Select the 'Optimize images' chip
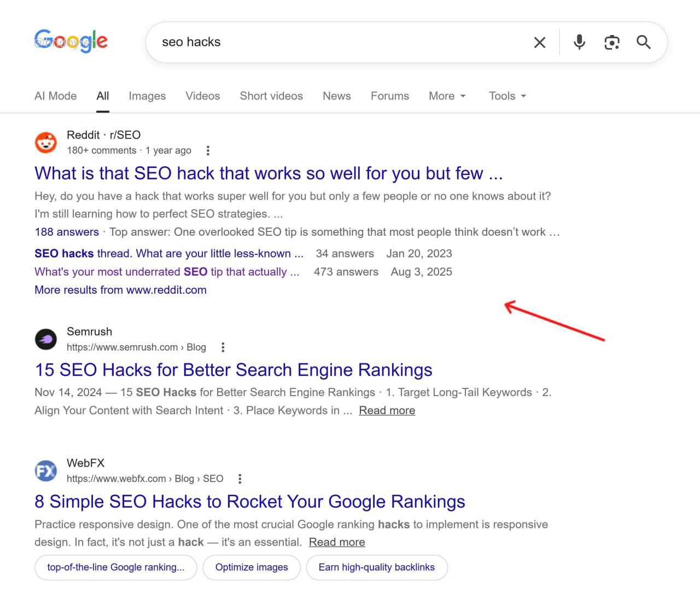The image size is (700, 599). [x=252, y=567]
